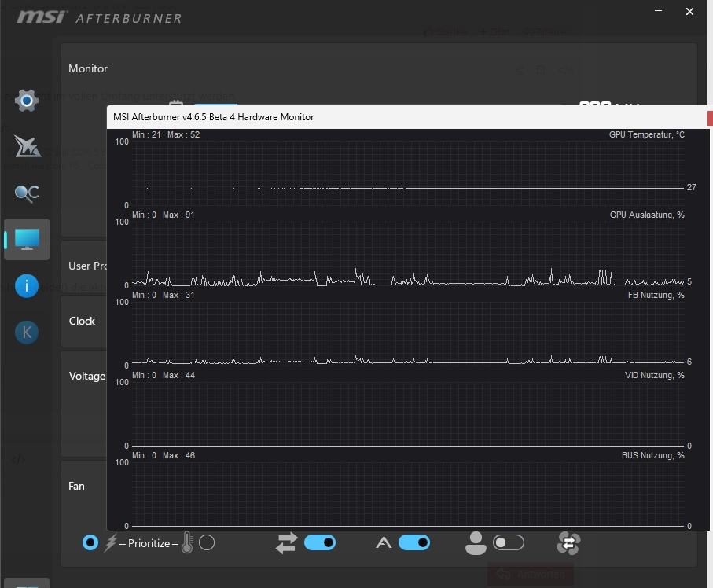Click the Fan section label
Screen dimensions: 713x588
76,486
